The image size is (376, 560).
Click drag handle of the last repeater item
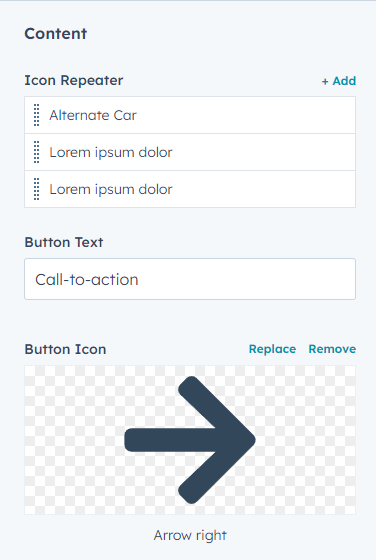click(x=36, y=189)
